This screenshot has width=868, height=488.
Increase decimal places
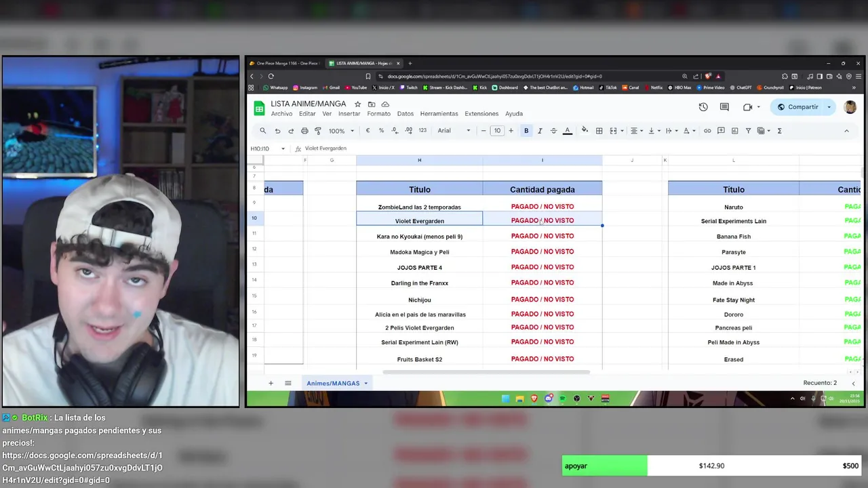click(408, 131)
